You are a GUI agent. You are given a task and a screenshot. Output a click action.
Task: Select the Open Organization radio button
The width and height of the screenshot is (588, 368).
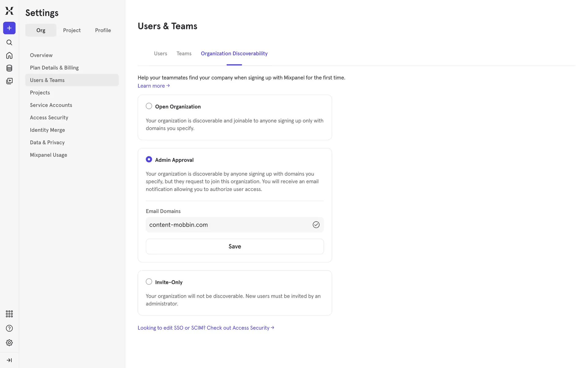click(149, 106)
